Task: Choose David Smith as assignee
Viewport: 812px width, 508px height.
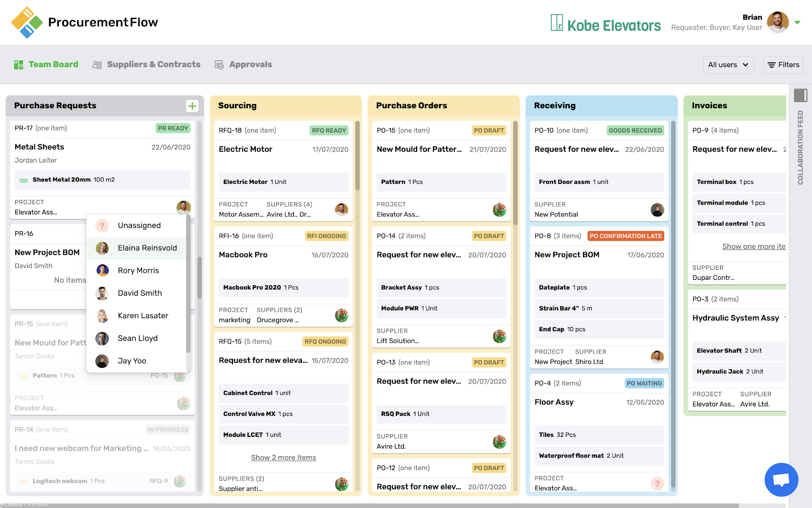Action: pos(137,293)
